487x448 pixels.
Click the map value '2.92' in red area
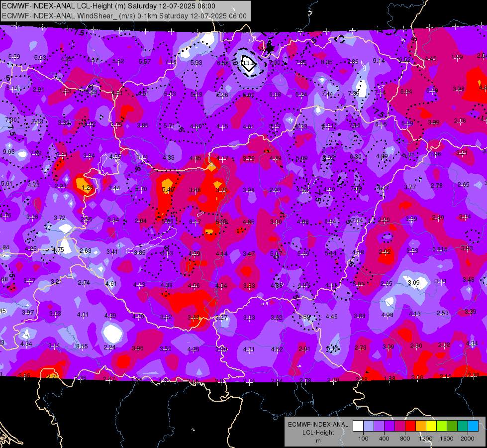(x=385, y=252)
